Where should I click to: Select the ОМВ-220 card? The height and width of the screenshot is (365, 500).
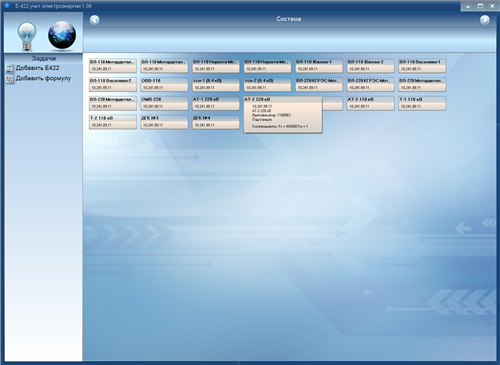[164, 103]
